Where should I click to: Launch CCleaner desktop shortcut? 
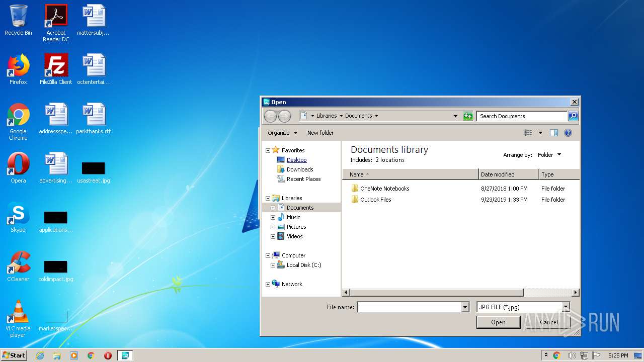click(x=18, y=267)
